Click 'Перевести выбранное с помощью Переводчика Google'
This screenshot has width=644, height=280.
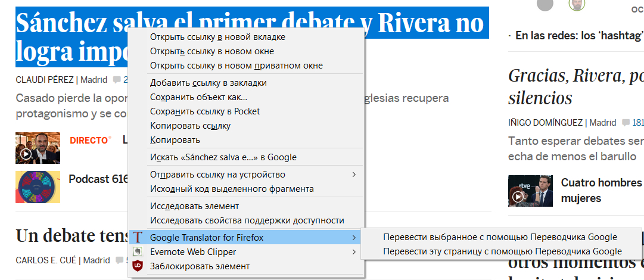pyautogui.click(x=500, y=237)
